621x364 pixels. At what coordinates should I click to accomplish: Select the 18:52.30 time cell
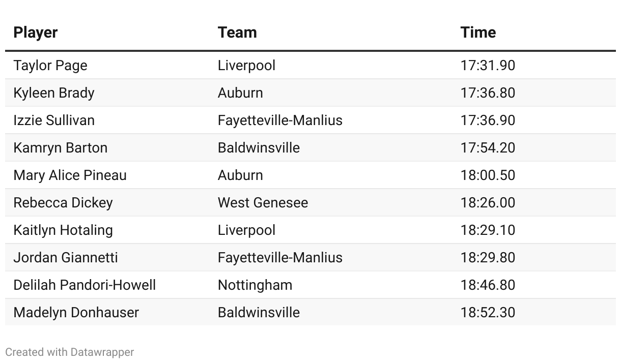(x=488, y=313)
